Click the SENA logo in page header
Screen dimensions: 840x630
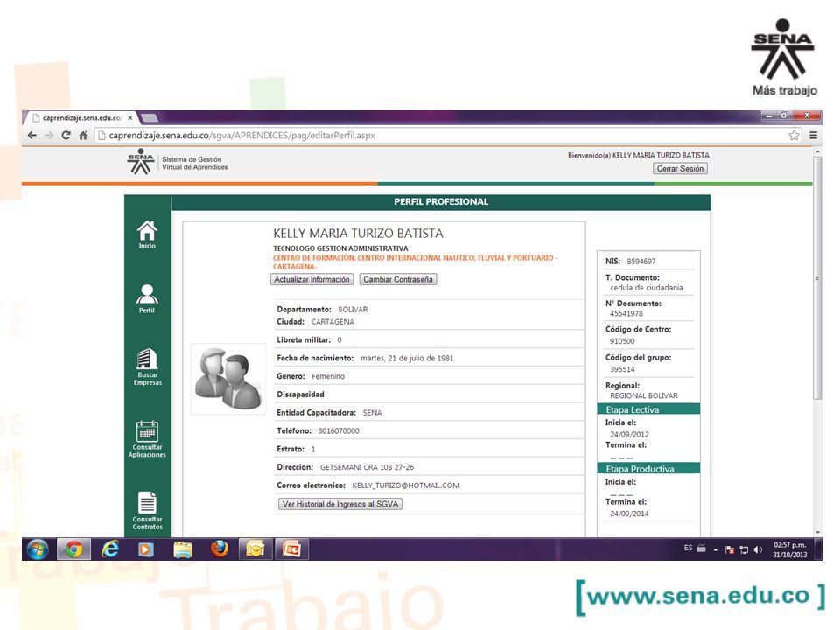(140, 161)
